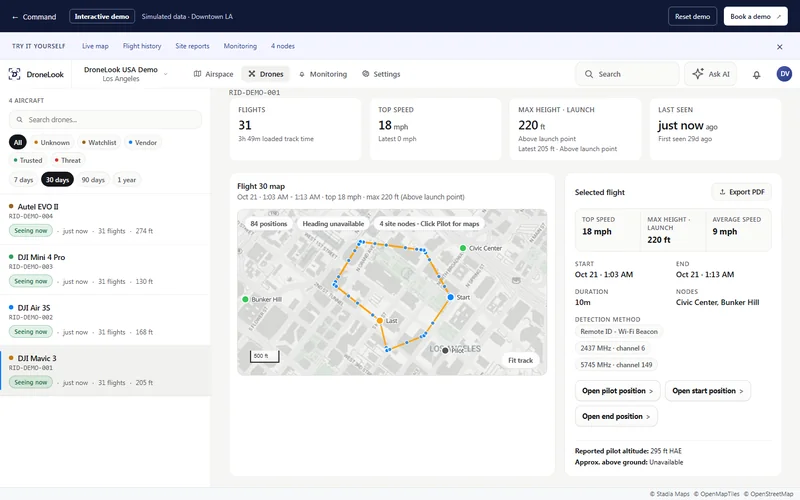This screenshot has width=800, height=500.
Task: Switch to the Airspace tab
Action: [x=213, y=74]
